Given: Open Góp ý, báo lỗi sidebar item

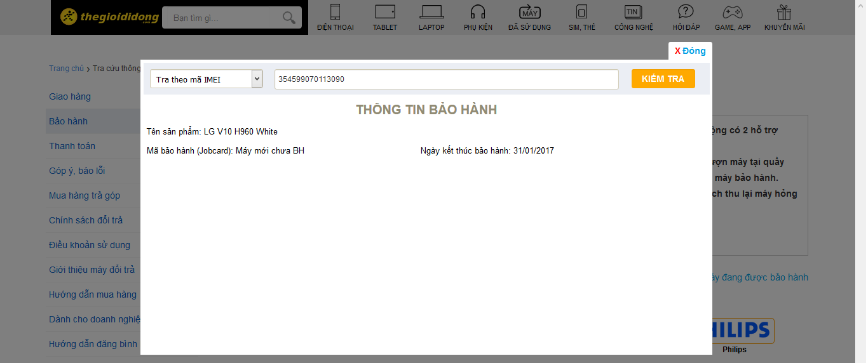Looking at the screenshot, I should pos(77,171).
